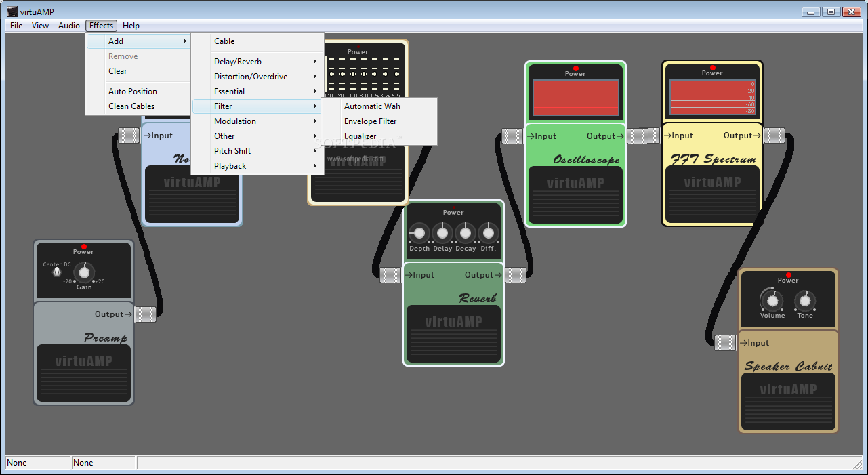
Task: Click the FFT Spectrum graph display
Action: click(x=712, y=97)
